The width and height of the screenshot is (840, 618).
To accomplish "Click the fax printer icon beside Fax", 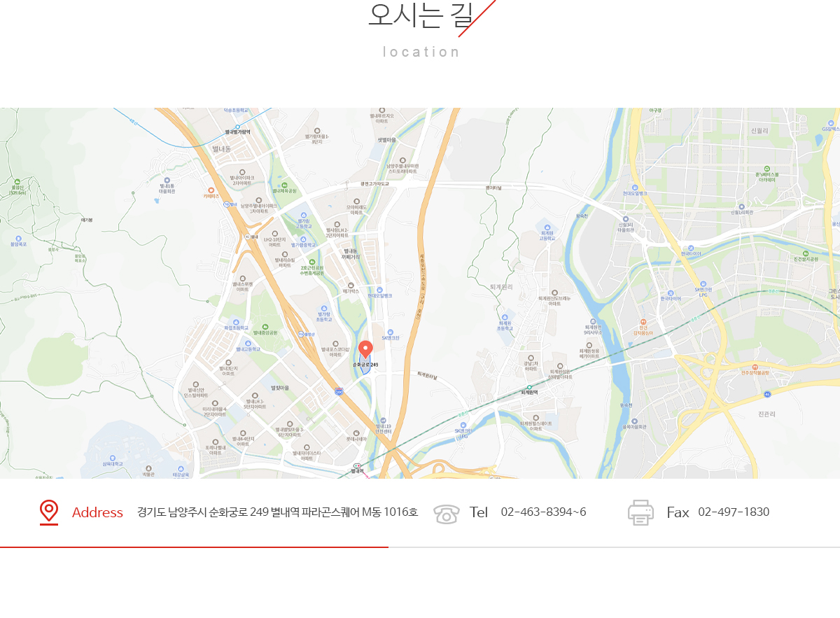I will (x=640, y=512).
